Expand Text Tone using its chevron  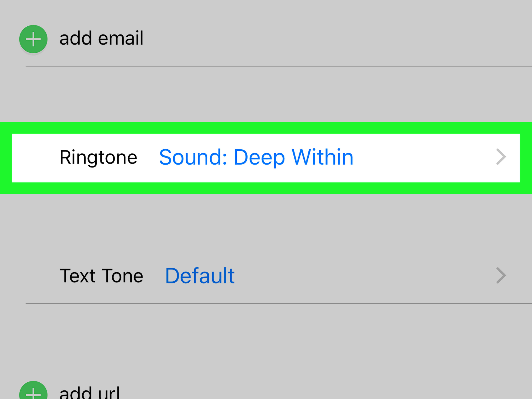pos(501,275)
